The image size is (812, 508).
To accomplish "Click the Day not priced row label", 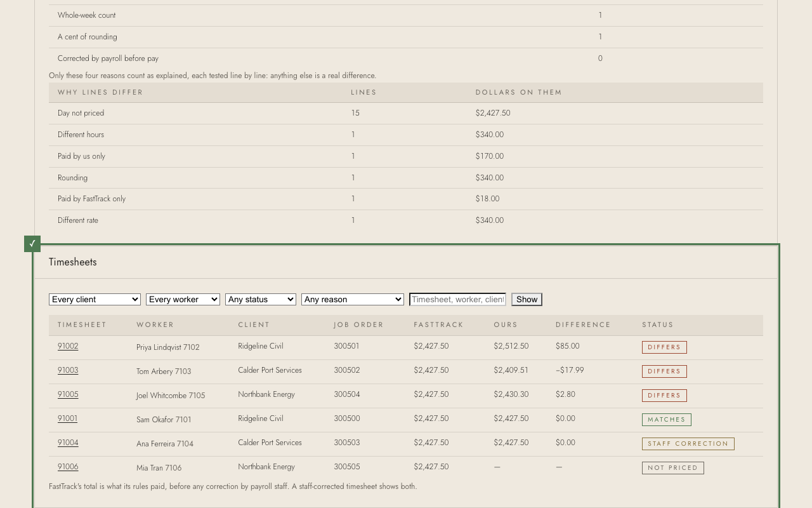I will 81,113.
